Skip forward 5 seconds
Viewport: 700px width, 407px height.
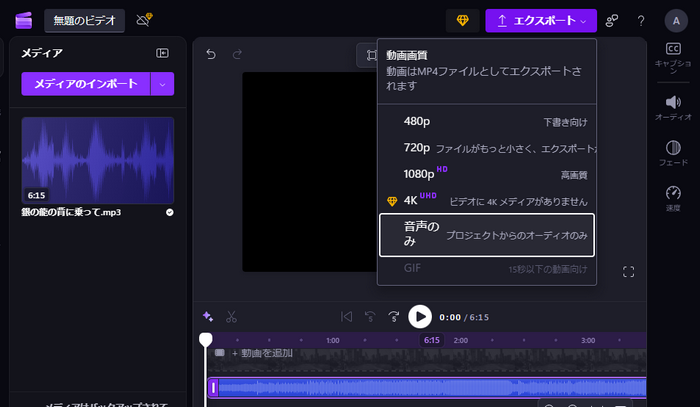pos(393,317)
